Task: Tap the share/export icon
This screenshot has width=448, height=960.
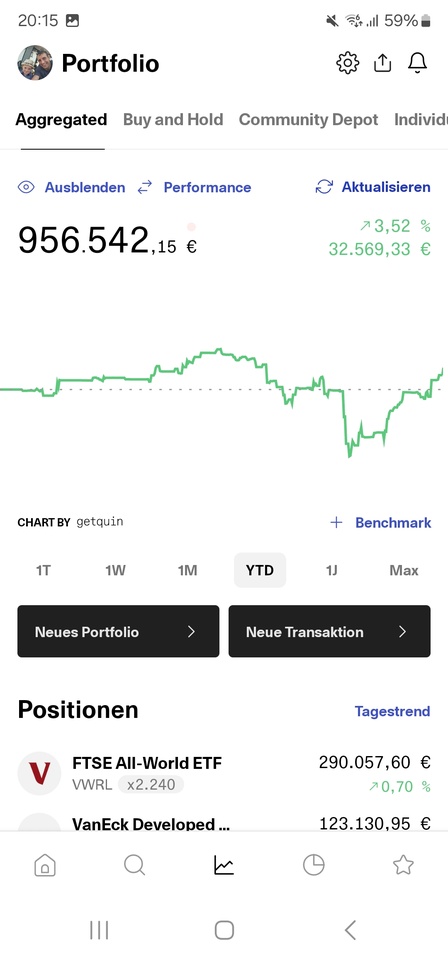Action: click(x=383, y=63)
